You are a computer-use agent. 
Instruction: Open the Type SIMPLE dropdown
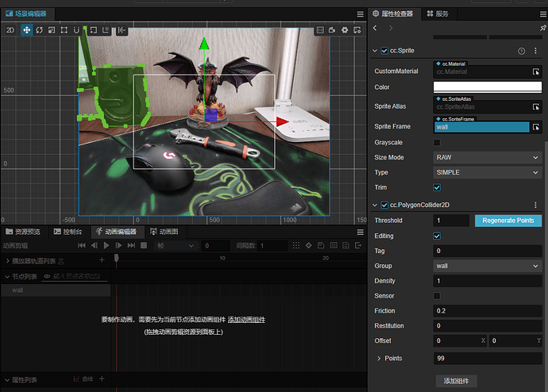pos(488,172)
